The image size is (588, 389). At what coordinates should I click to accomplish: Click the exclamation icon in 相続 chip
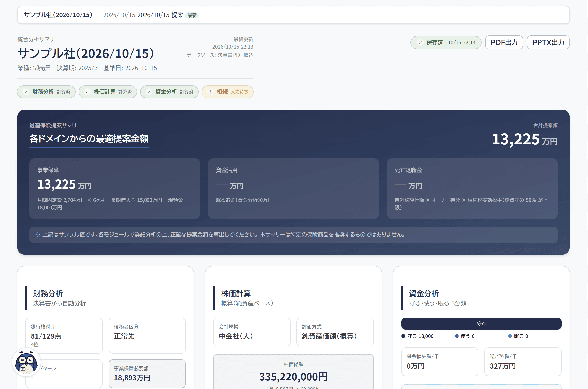click(x=210, y=92)
